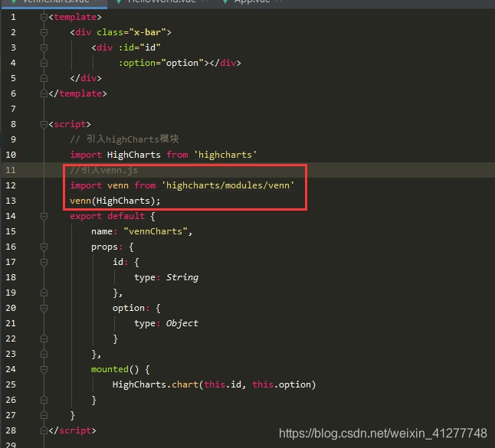Collapse the <script> block on line 8

click(x=44, y=124)
